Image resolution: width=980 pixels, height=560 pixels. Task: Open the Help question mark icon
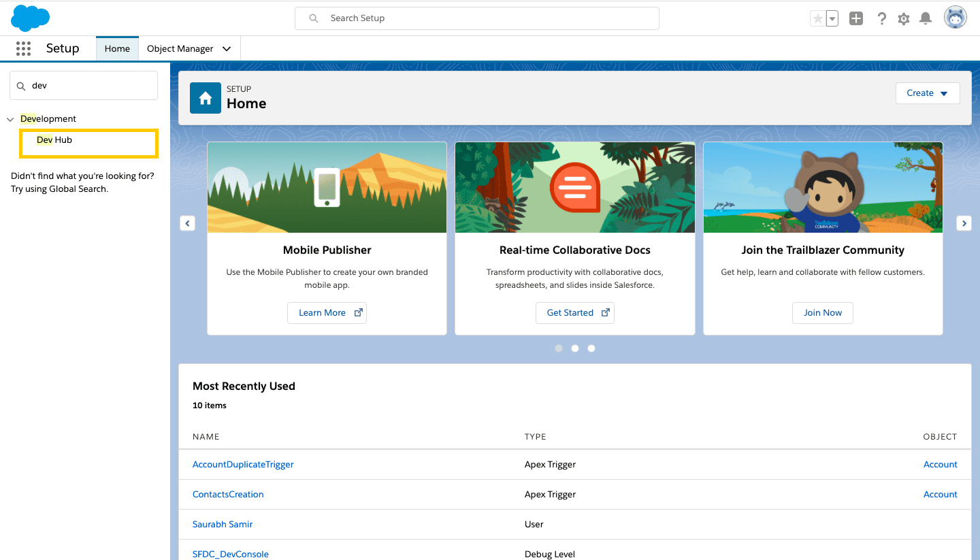point(881,18)
